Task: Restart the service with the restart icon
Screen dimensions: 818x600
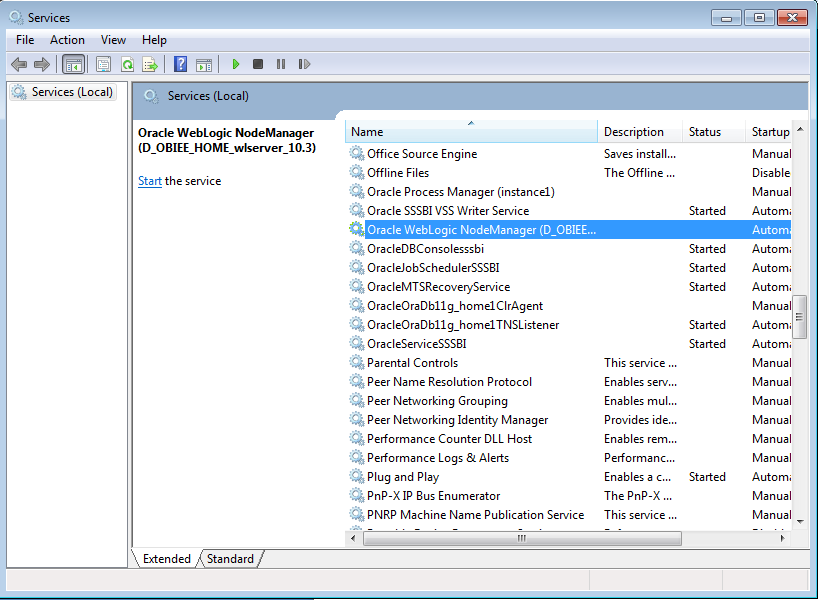Action: pos(304,64)
